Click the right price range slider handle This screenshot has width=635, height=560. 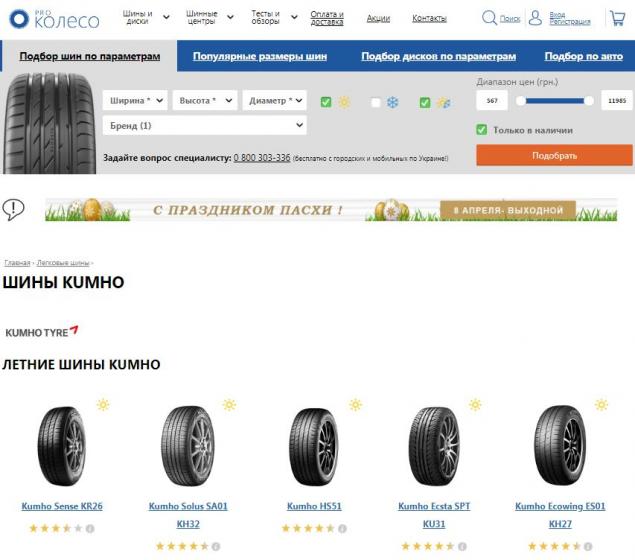click(x=588, y=101)
